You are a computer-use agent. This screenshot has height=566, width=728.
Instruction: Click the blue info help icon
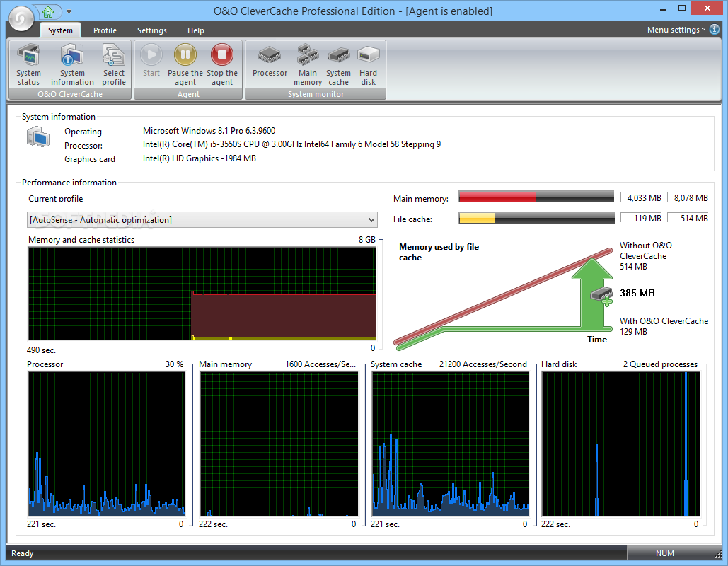pos(715,29)
